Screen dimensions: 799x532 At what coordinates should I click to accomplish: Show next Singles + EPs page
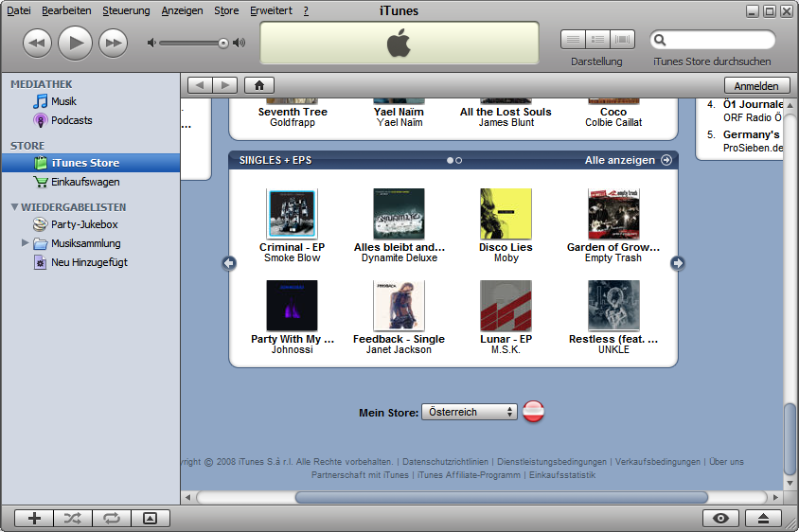coord(677,263)
